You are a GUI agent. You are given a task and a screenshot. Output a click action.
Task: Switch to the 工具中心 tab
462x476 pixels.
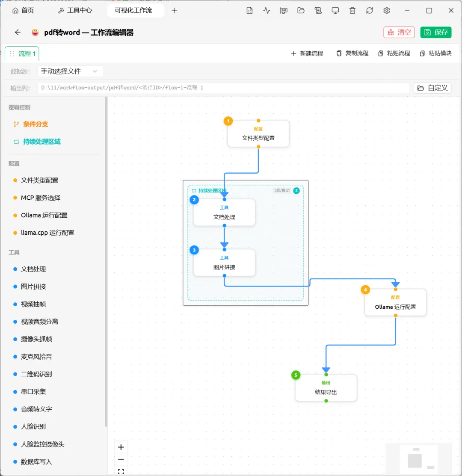point(75,11)
